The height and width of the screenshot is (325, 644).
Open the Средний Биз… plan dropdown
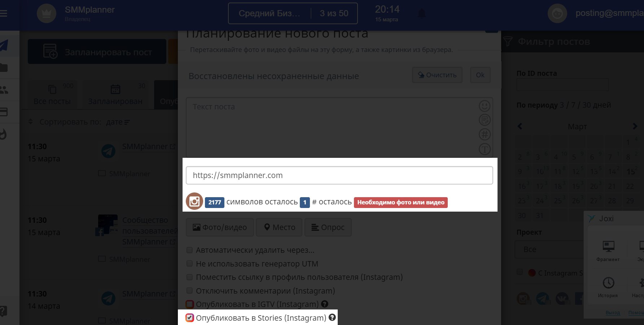click(270, 13)
